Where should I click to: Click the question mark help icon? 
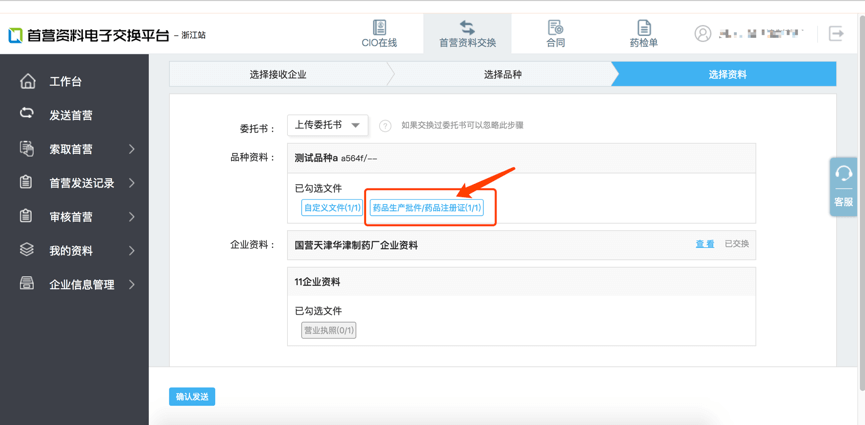[385, 126]
